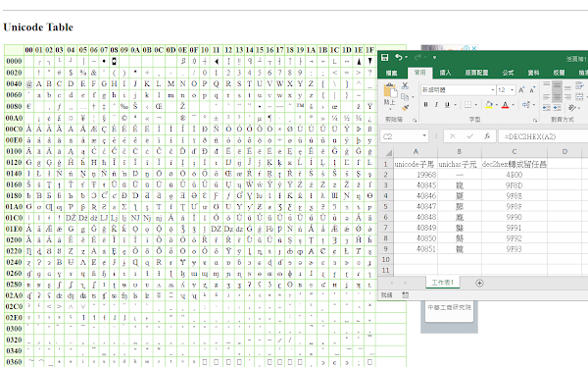The image size is (588, 367).
Task: Select the Format Painter brush icon
Action: point(405,108)
